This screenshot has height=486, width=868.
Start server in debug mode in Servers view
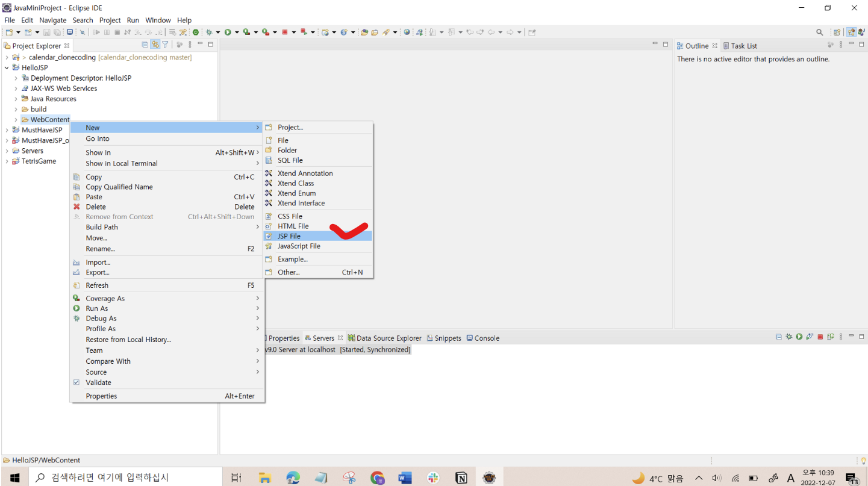pos(788,337)
